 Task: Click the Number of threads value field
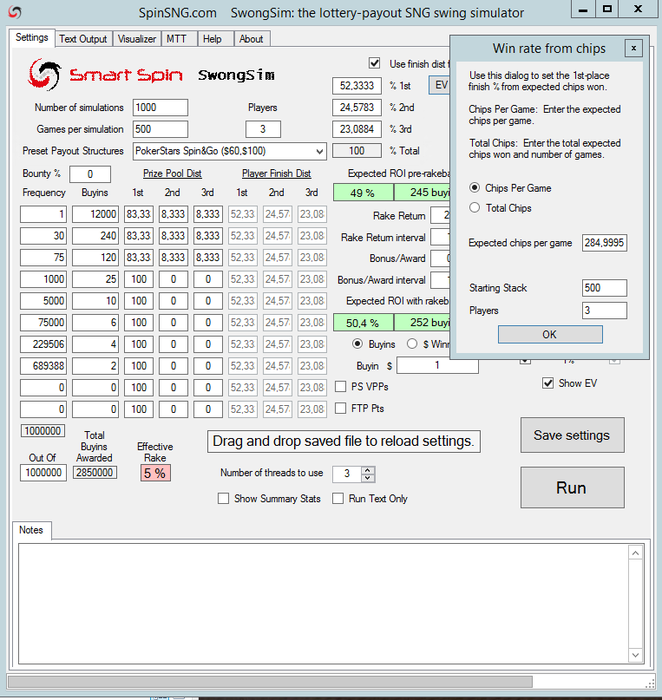pos(347,474)
